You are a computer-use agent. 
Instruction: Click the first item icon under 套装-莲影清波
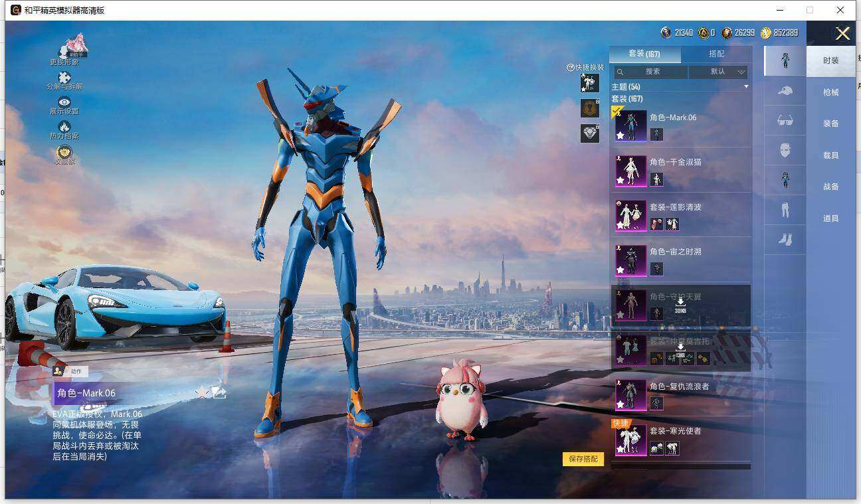click(x=656, y=224)
